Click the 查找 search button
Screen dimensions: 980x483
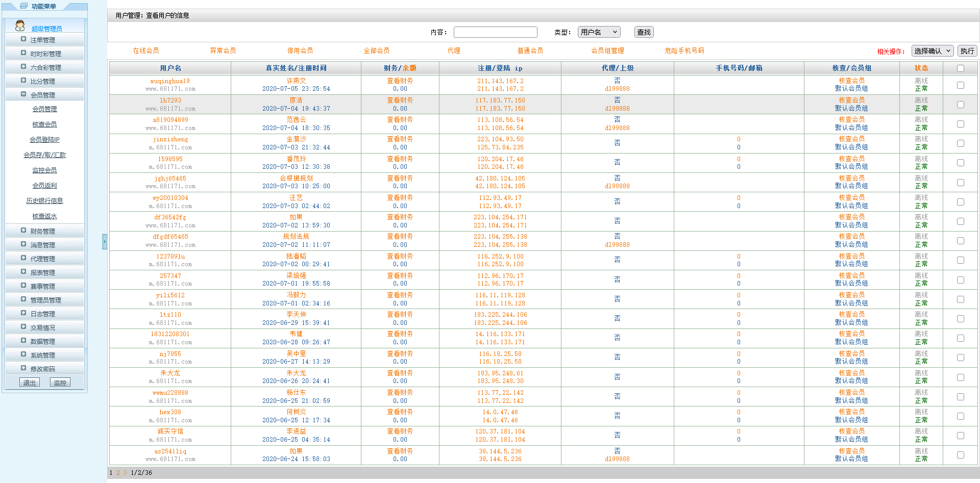644,32
